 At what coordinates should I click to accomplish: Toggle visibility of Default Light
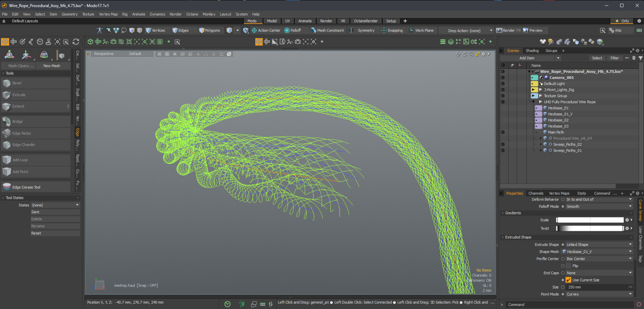[503, 84]
